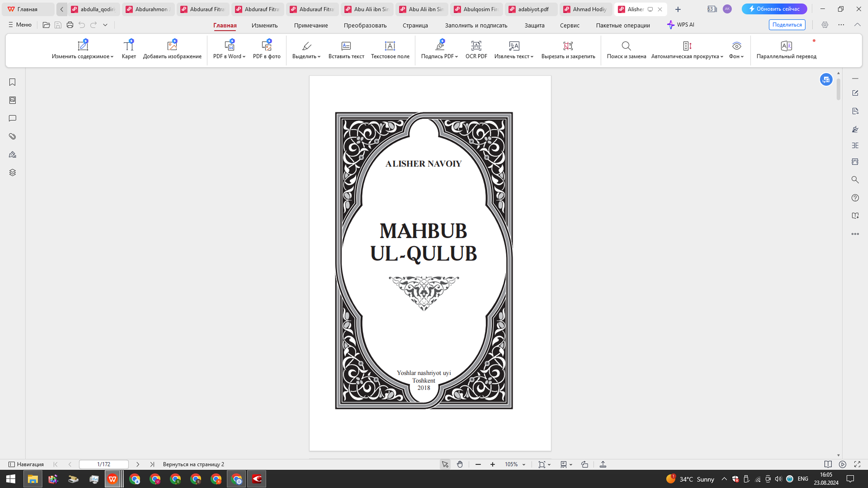
Task: Click the Undo arrow
Action: pos(82,25)
